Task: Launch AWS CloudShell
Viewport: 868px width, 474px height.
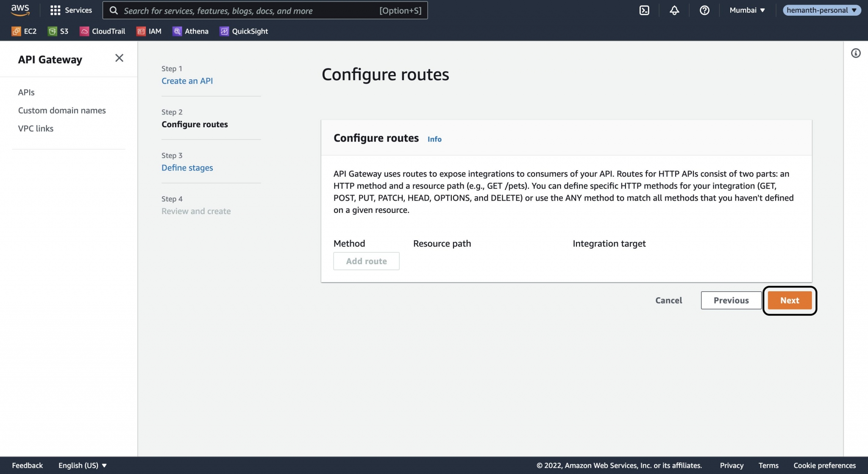Action: (x=645, y=10)
